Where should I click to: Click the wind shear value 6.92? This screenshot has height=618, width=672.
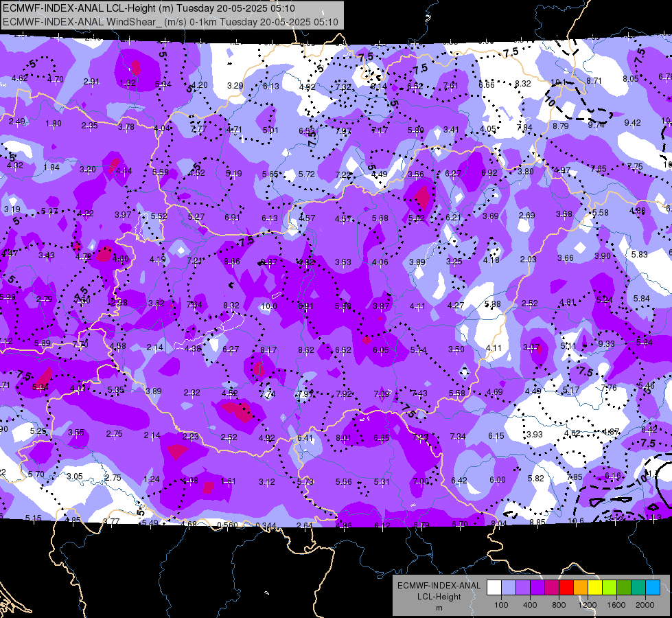[x=489, y=172]
